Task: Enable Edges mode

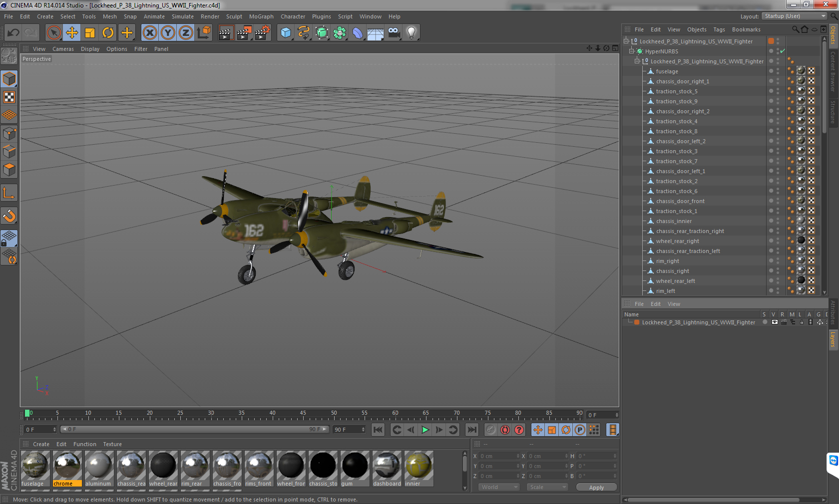Action: coord(9,151)
